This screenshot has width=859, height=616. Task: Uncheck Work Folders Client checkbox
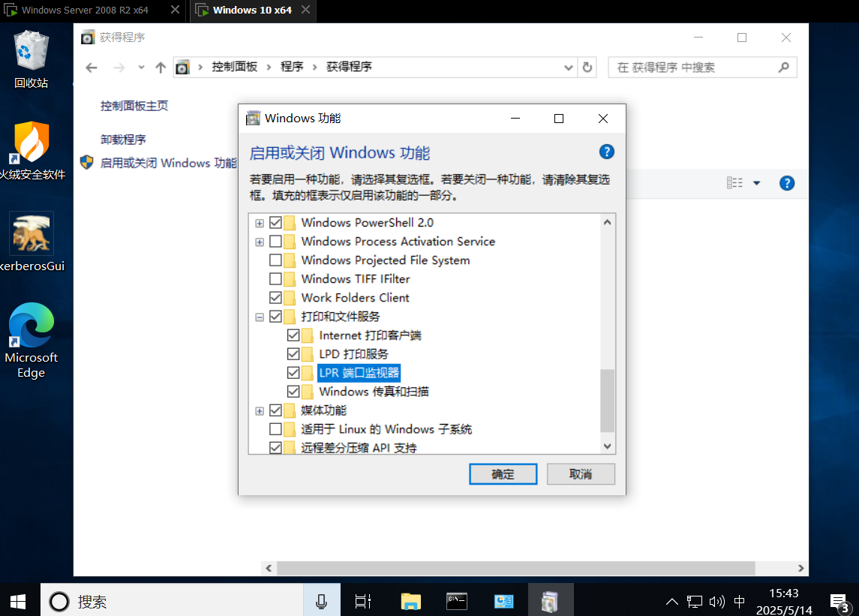click(275, 298)
